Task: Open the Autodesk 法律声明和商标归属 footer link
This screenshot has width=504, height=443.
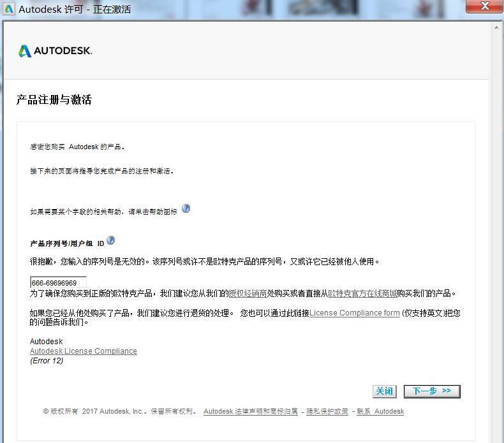Action: pyautogui.click(x=250, y=412)
